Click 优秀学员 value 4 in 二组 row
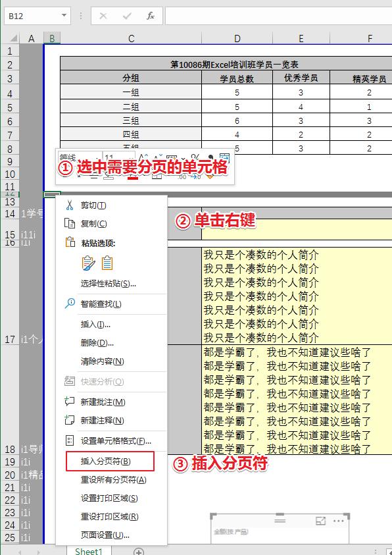Viewport: 392px width, 555px height. [x=301, y=107]
